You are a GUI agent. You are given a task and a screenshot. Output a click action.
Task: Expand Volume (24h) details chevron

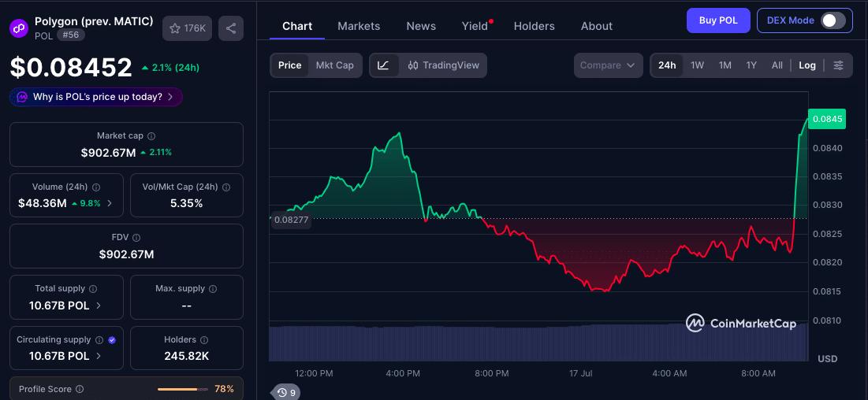pyautogui.click(x=110, y=203)
